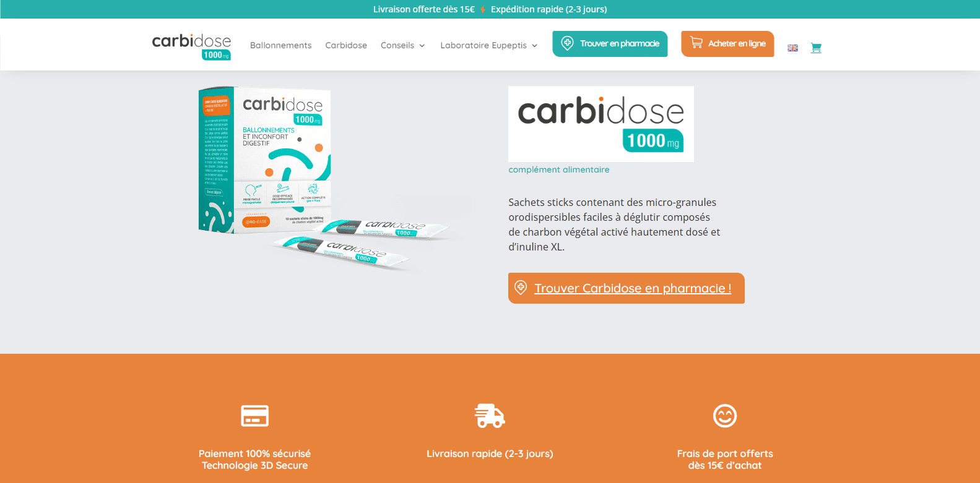Click the Sachets sticks product description paragraph
This screenshot has height=483, width=980.
[x=614, y=224]
